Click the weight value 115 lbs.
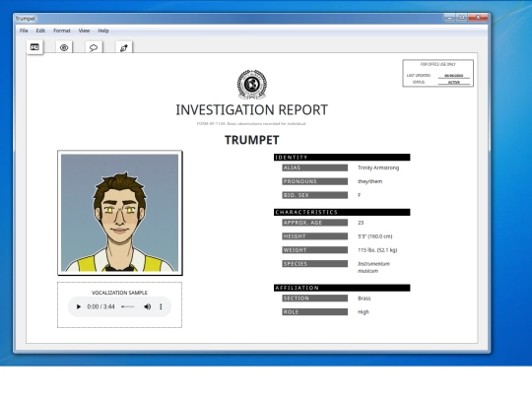This screenshot has height=399, width=532. (x=377, y=250)
